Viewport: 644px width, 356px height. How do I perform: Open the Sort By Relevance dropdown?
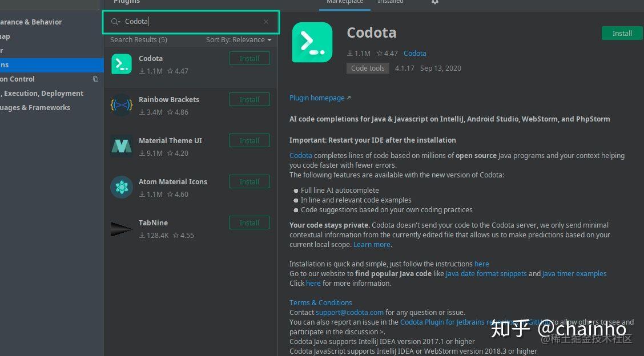click(239, 40)
